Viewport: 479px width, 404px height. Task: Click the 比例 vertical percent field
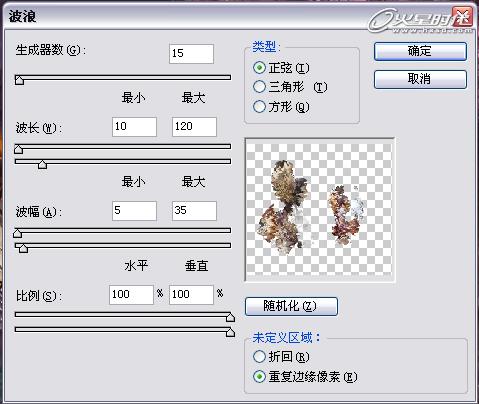tap(191, 295)
